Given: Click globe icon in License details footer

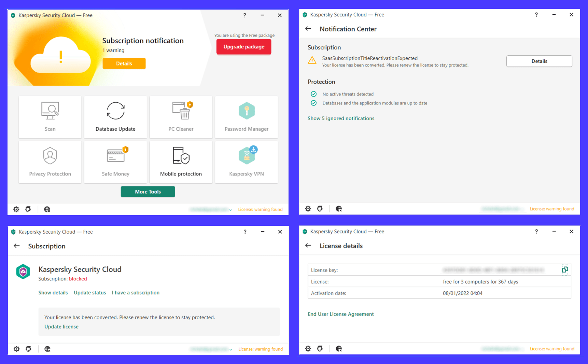Looking at the screenshot, I should [x=339, y=348].
